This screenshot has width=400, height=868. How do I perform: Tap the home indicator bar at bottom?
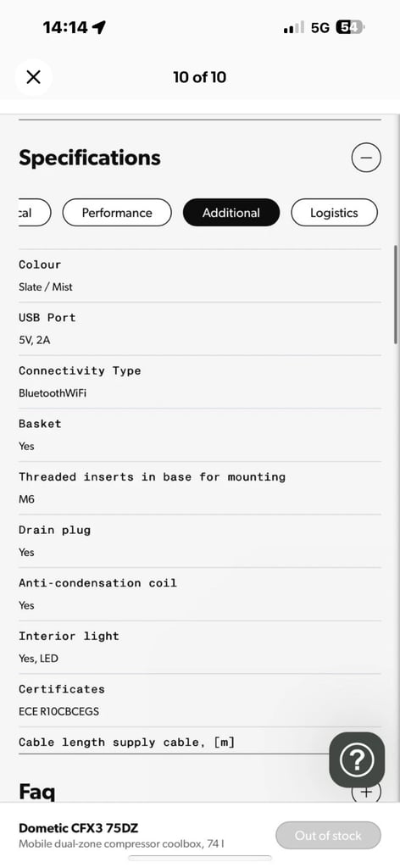[x=200, y=858]
